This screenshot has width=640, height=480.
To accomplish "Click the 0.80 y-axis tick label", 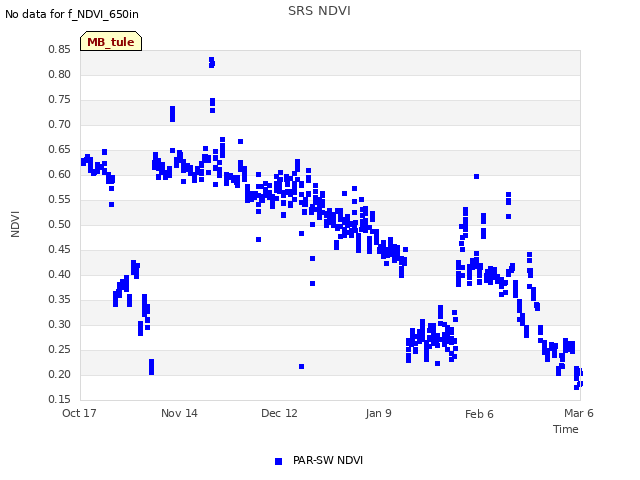I will [59, 74].
